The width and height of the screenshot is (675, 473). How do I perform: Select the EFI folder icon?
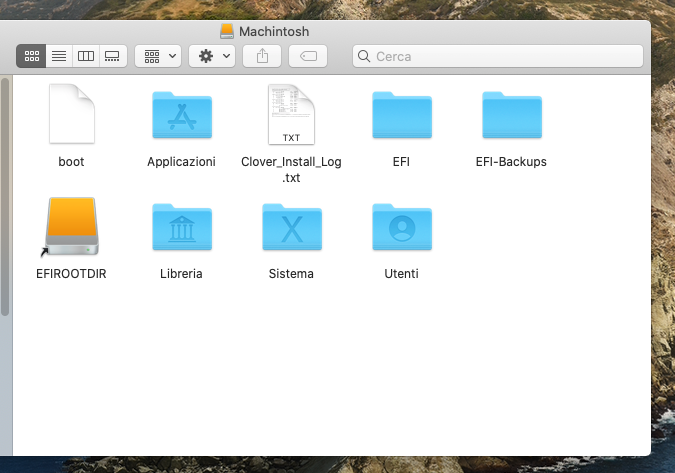coord(402,115)
